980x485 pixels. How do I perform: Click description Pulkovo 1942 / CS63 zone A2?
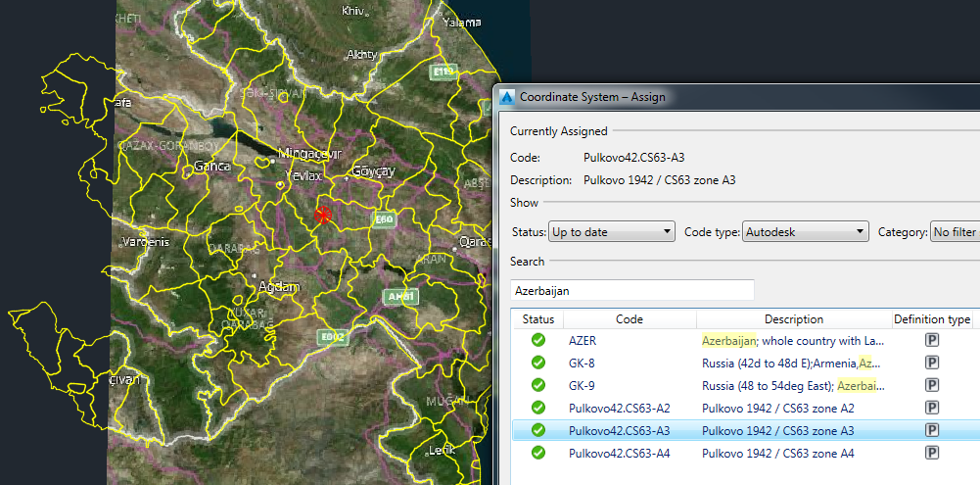[x=778, y=408]
